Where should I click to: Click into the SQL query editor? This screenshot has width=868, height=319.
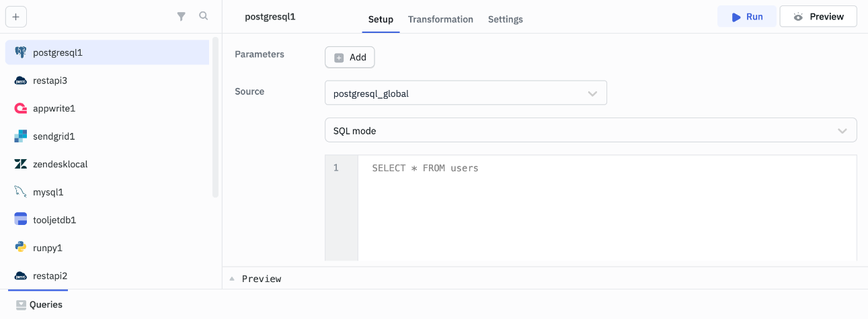[x=605, y=208]
